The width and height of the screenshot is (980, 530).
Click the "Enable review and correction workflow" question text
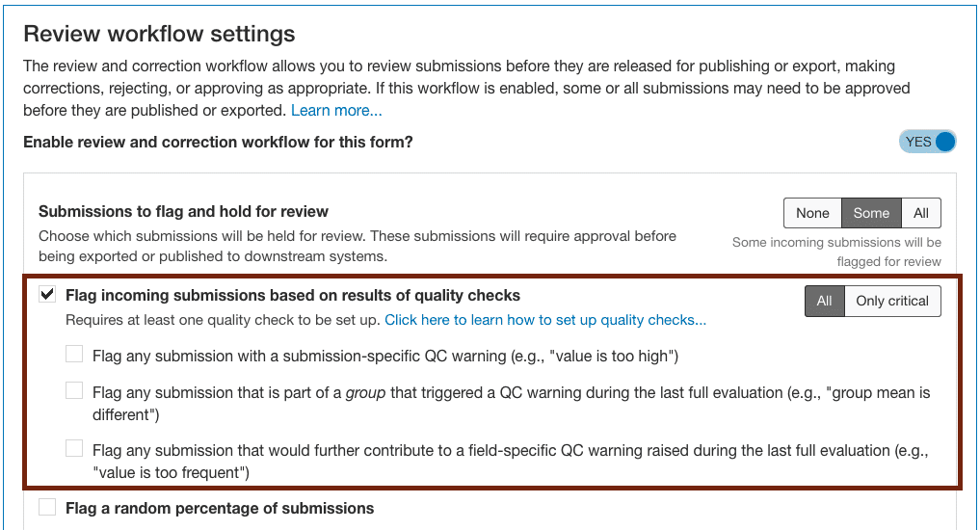(218, 143)
